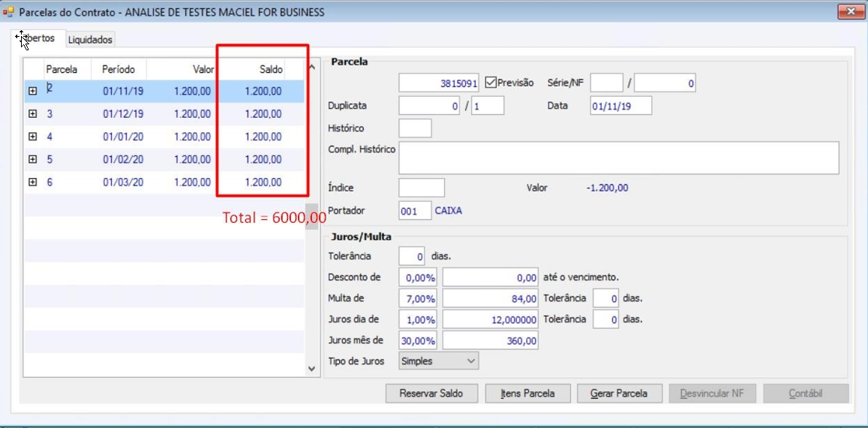Click the Portador code field 001
The width and height of the screenshot is (868, 428).
coord(415,211)
